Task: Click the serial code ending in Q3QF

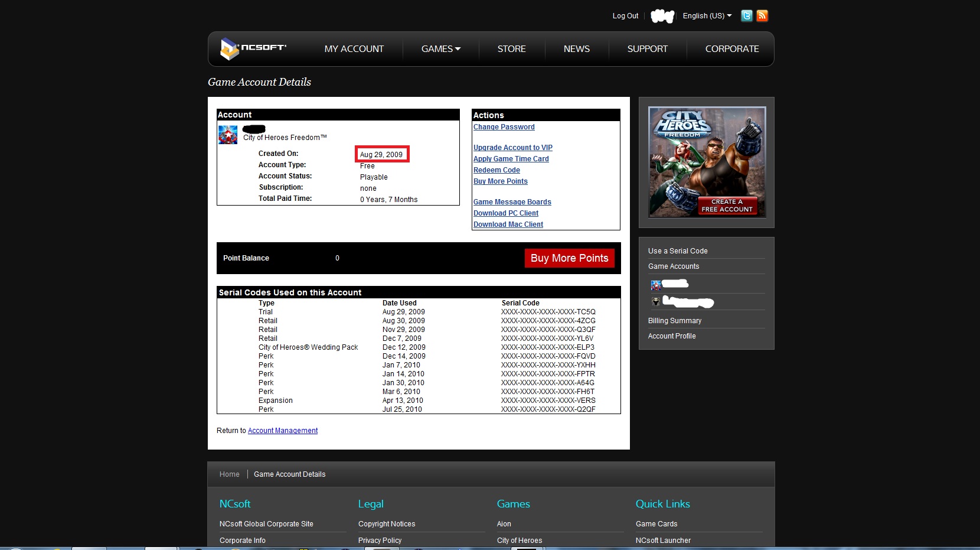Action: (548, 330)
